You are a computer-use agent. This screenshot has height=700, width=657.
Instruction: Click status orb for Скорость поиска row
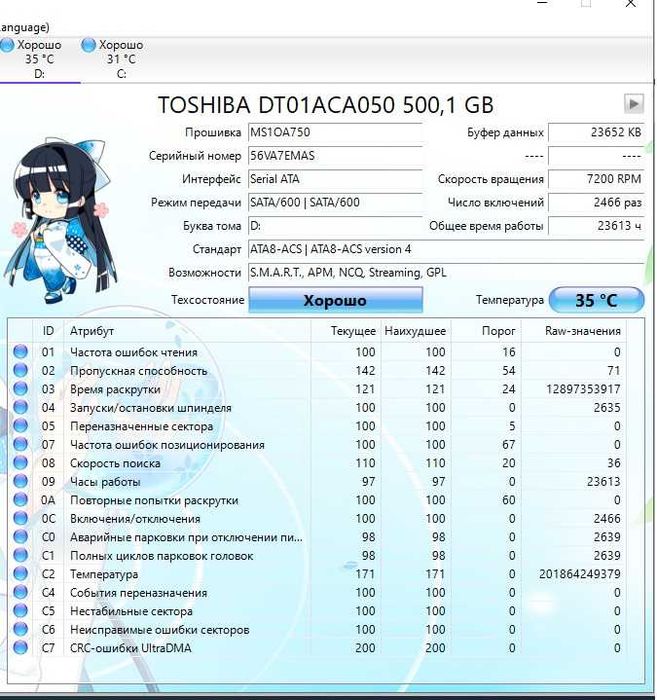coord(20,463)
